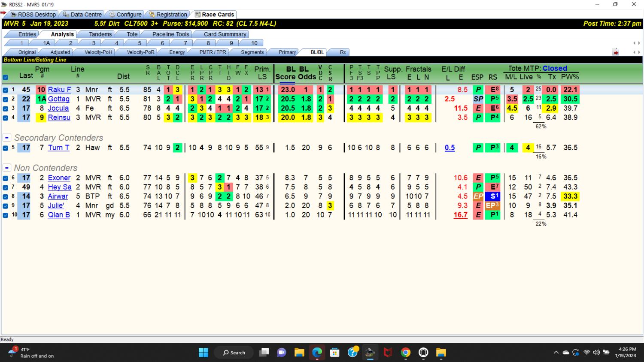Image resolution: width=644 pixels, height=362 pixels.
Task: Click the Prim. LS column header
Action: pyautogui.click(x=262, y=73)
